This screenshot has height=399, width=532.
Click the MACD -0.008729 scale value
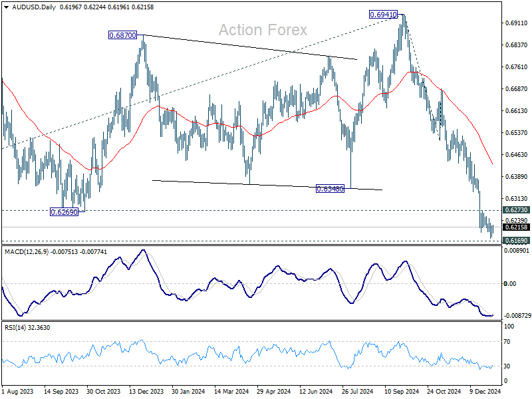517,315
